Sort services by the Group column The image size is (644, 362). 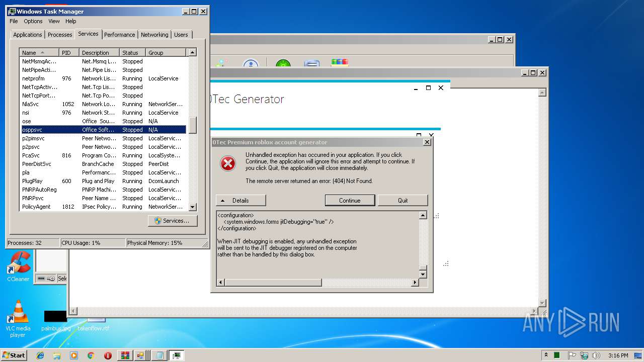[166, 52]
